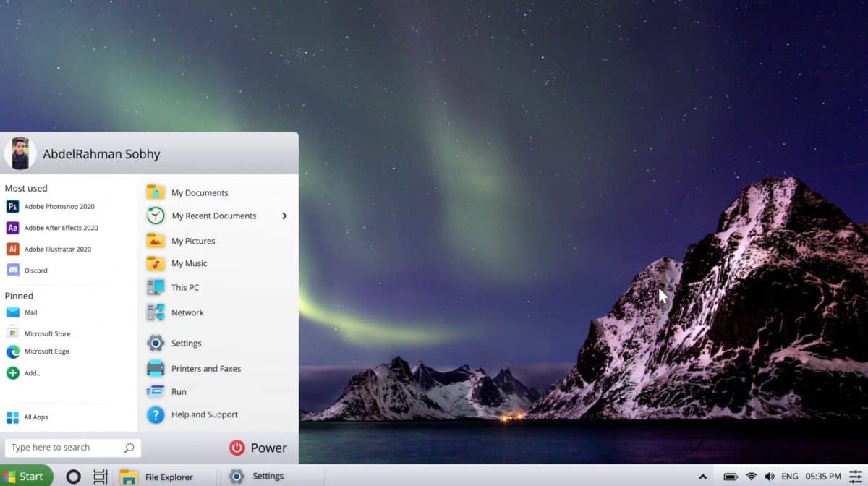The height and width of the screenshot is (486, 868).
Task: Open the Task View taskbar icon
Action: point(101,477)
